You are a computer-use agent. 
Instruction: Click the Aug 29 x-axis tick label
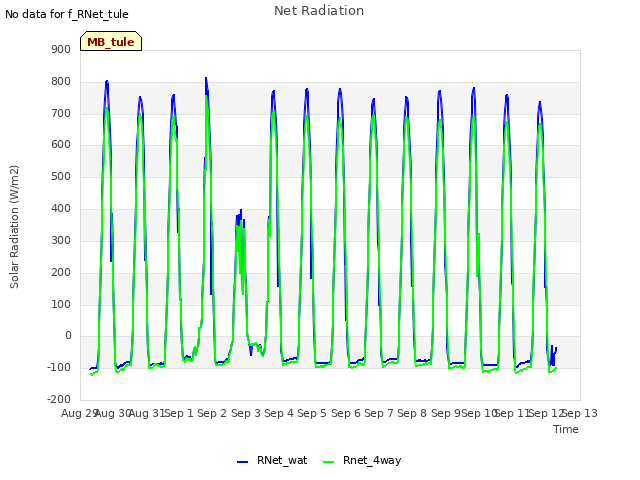[78, 413]
